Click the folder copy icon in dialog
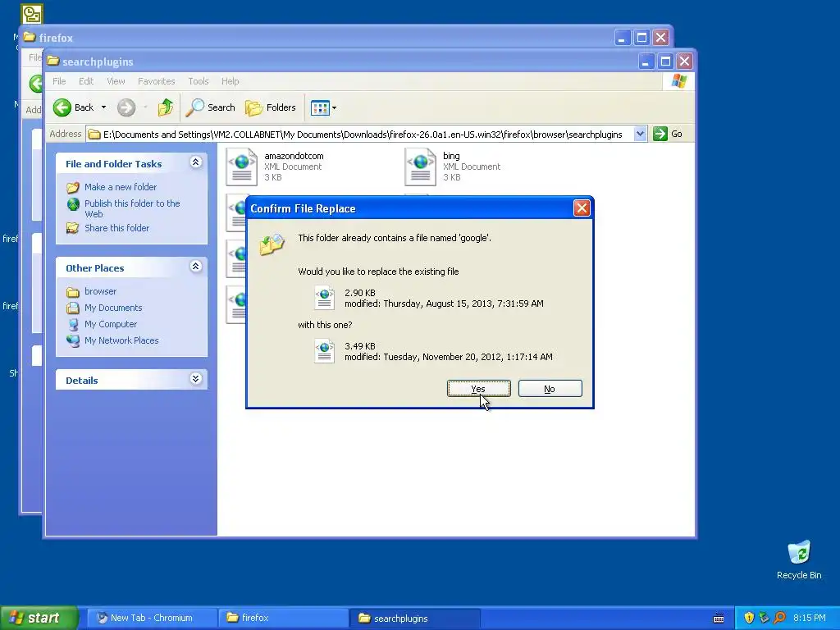Viewport: 840px width, 630px height. 272,244
